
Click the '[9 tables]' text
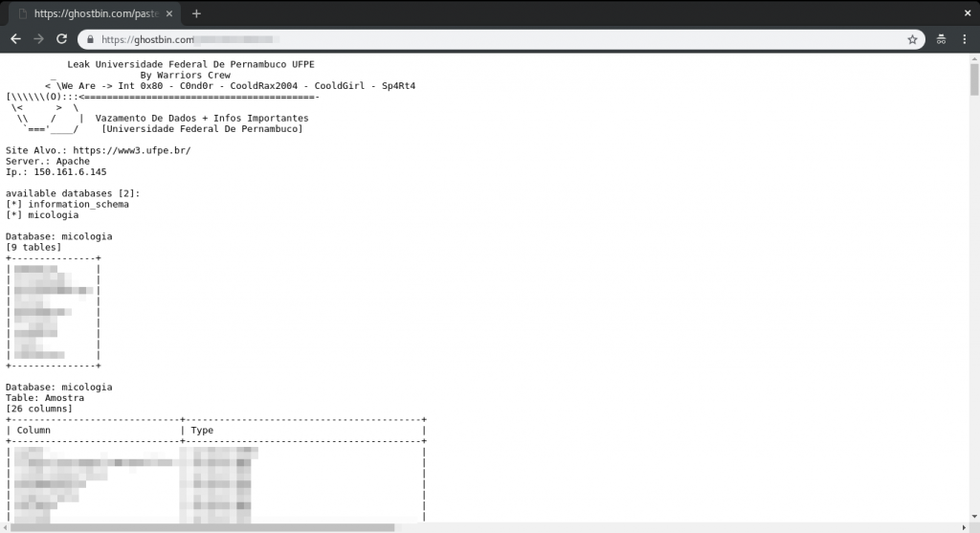[33, 248]
